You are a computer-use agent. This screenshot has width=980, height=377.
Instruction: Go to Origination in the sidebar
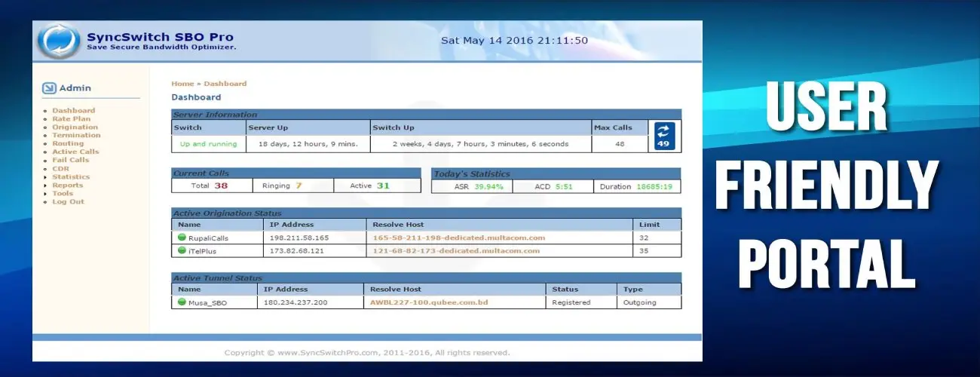coord(75,127)
